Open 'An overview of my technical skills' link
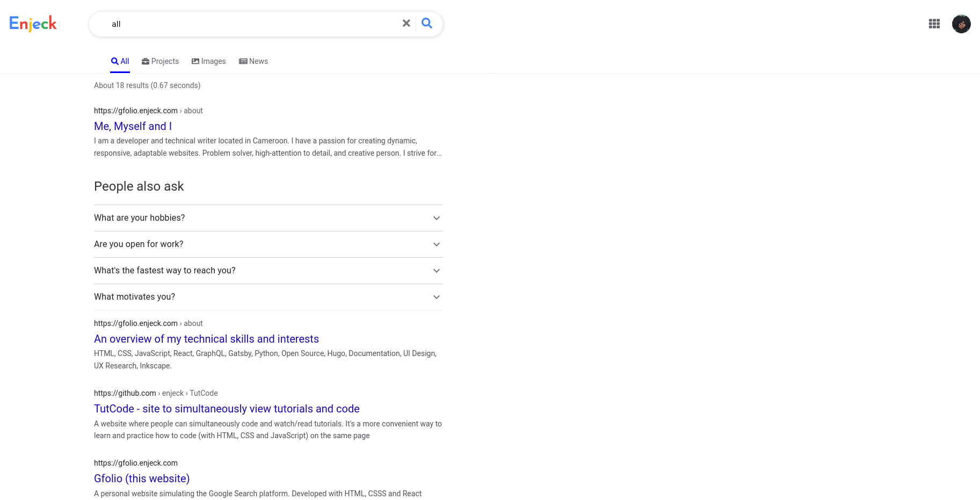This screenshot has width=980, height=500. coord(206,339)
